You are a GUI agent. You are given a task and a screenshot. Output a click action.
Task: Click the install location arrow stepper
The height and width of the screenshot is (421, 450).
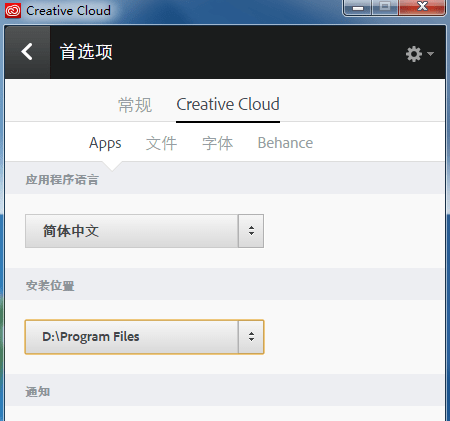point(251,337)
